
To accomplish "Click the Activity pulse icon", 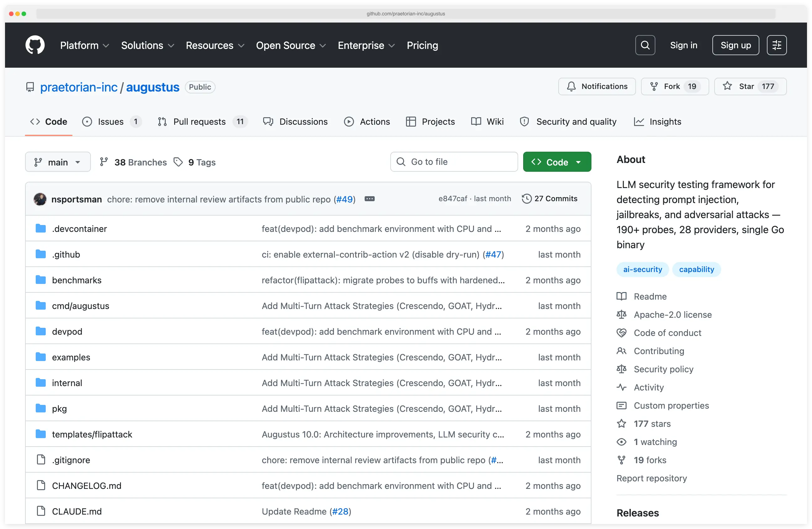I will [x=621, y=387].
